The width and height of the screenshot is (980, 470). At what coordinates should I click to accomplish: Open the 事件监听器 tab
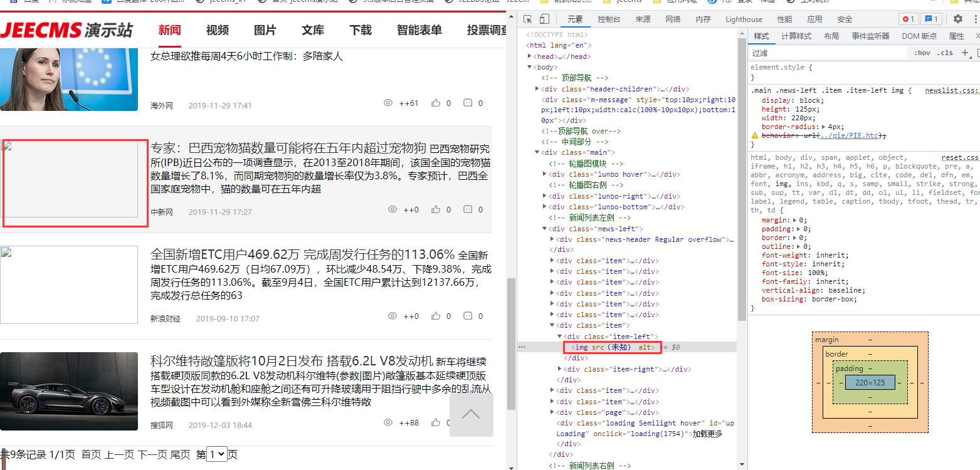[x=870, y=36]
